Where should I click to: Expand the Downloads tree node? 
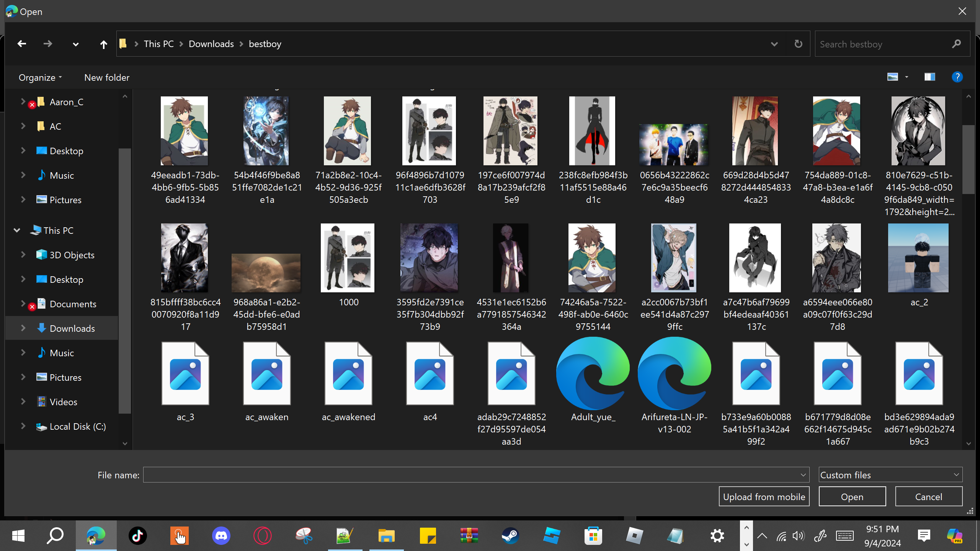23,328
